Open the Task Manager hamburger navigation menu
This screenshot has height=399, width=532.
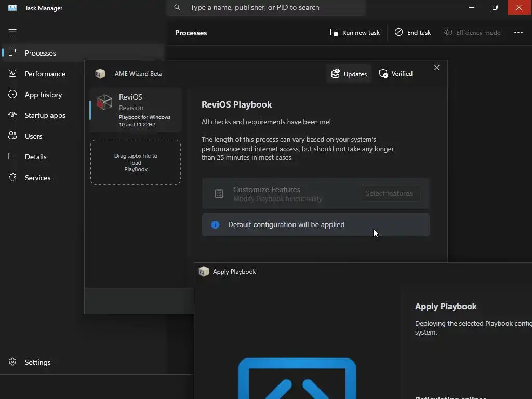click(x=12, y=32)
